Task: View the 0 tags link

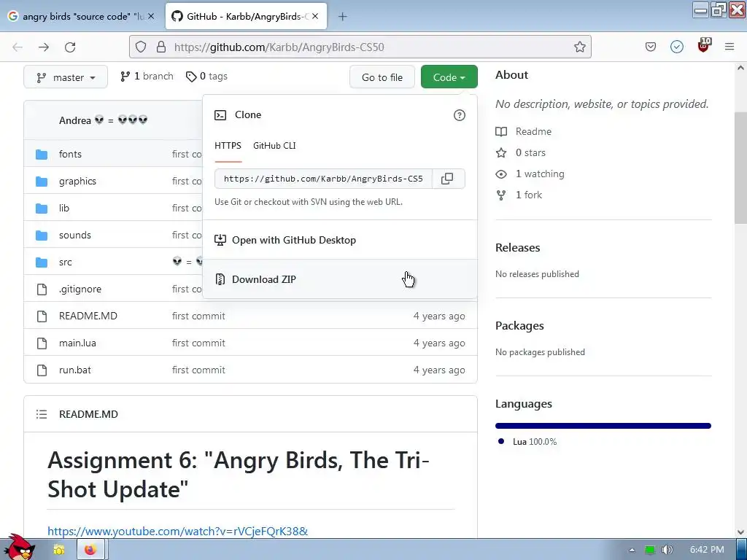Action: (x=206, y=76)
